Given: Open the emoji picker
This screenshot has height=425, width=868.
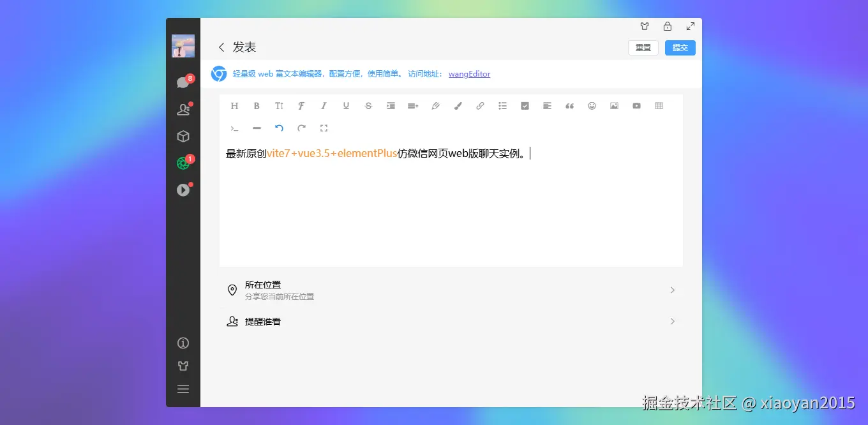Looking at the screenshot, I should pos(592,106).
